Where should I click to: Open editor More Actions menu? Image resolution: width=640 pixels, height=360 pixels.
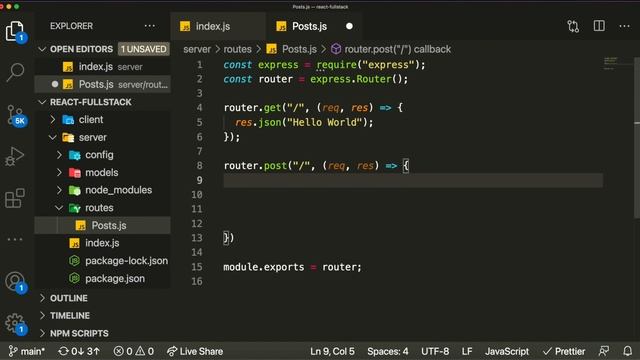coord(624,26)
